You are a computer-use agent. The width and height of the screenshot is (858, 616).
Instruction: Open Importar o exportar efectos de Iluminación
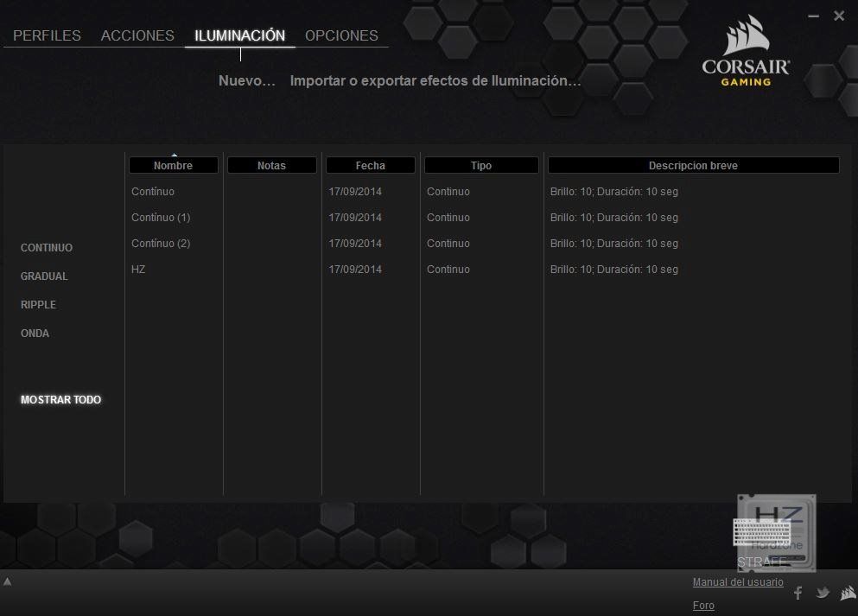pos(435,81)
